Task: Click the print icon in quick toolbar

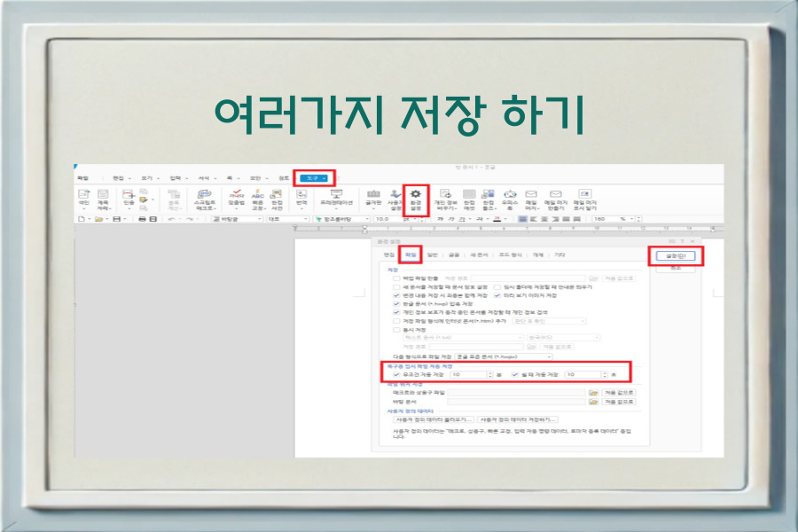Action: point(142,219)
